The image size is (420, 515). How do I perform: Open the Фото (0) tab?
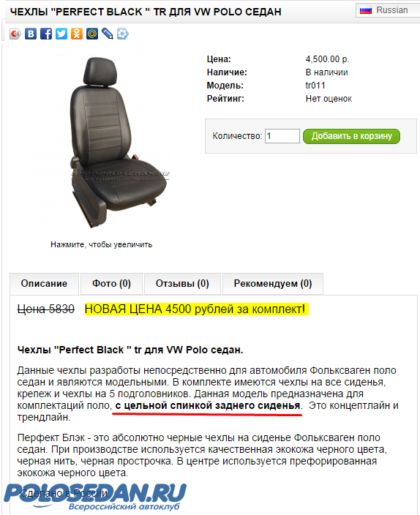click(111, 283)
